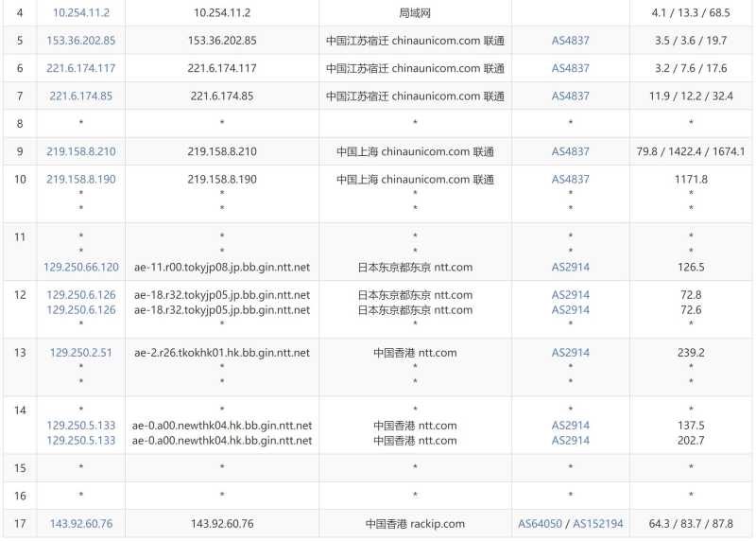Open the AS2914 link in hop 11
This screenshot has width=756, height=541.
pos(570,267)
